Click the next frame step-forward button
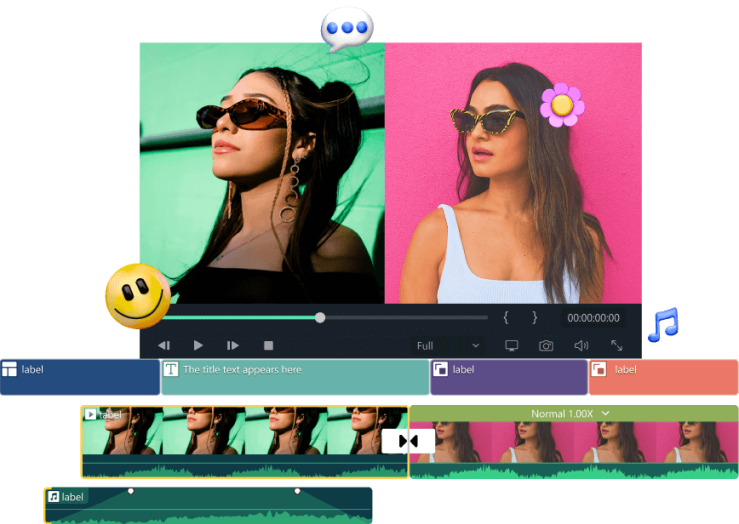The image size is (739, 524). click(x=232, y=345)
